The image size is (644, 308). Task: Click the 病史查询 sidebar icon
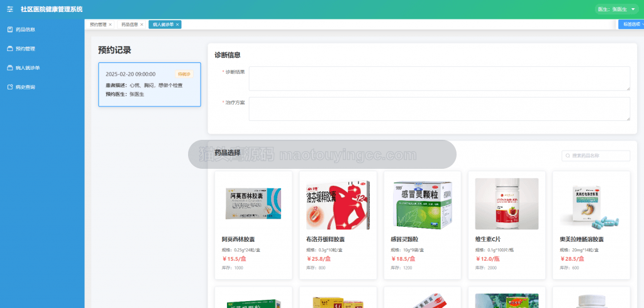[10, 87]
